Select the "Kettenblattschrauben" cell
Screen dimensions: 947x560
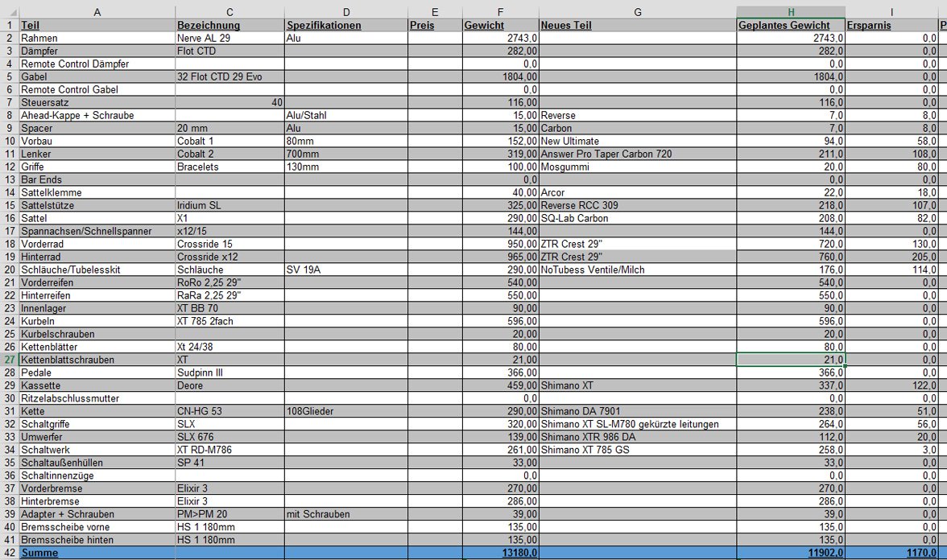tap(97, 360)
